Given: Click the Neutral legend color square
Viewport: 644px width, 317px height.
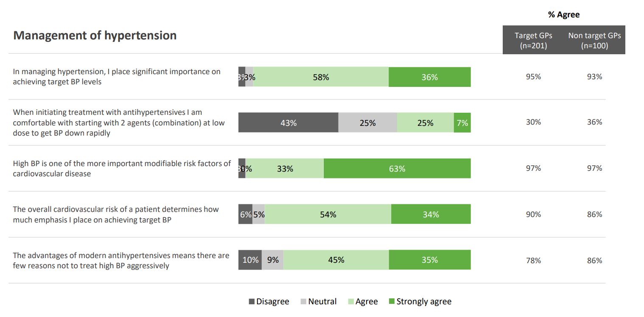Looking at the screenshot, I should point(303,302).
